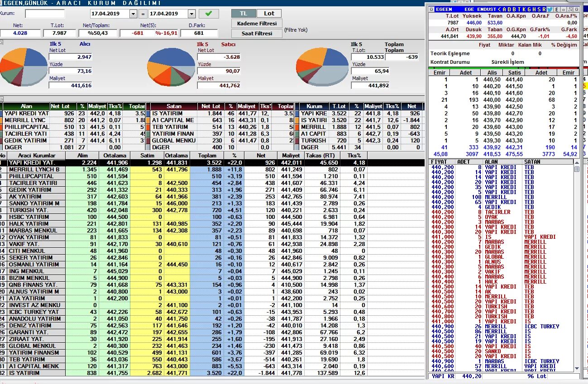
Task: Sort by Satim column header
Action: [147, 156]
